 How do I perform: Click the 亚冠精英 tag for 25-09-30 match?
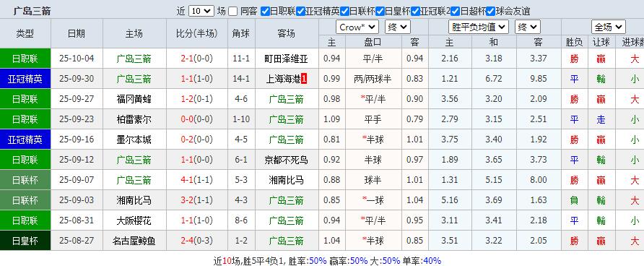coord(25,79)
